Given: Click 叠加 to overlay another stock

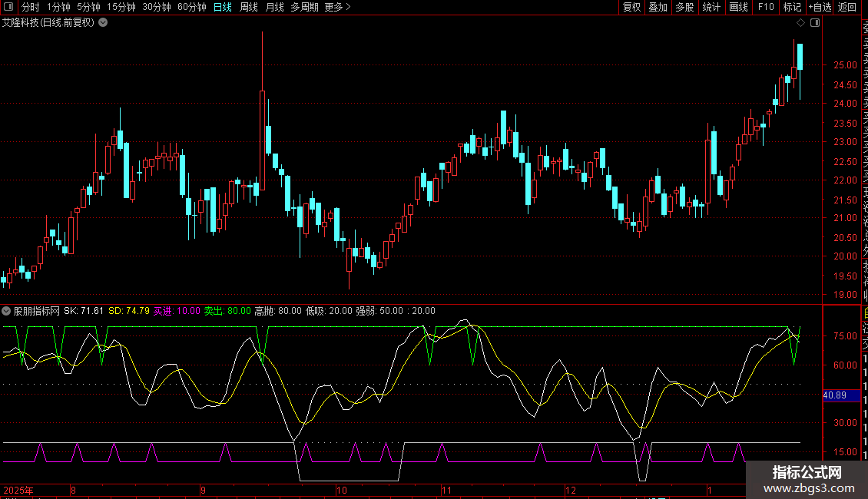Looking at the screenshot, I should pos(658,7).
